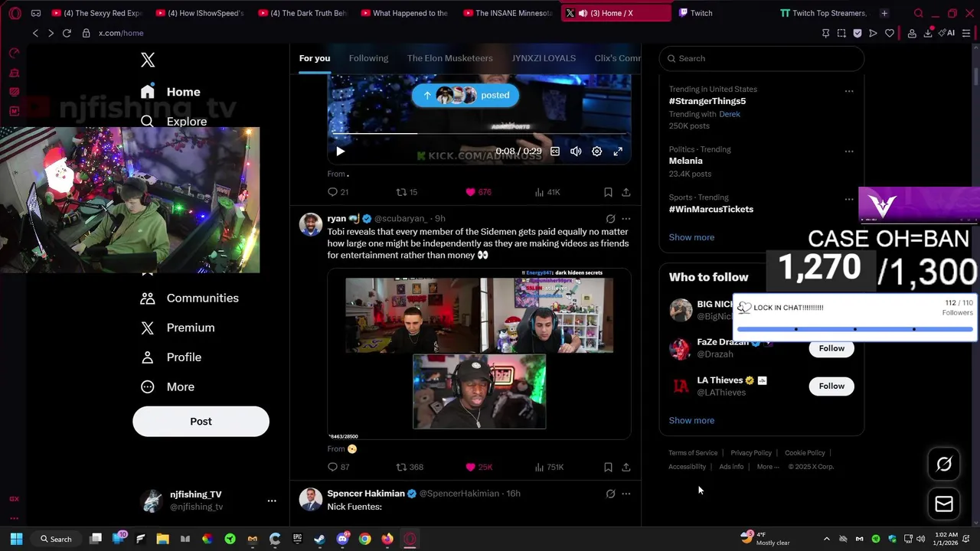This screenshot has height=551, width=980.
Task: Open the Sidemen video thumbnail
Action: coord(479,354)
